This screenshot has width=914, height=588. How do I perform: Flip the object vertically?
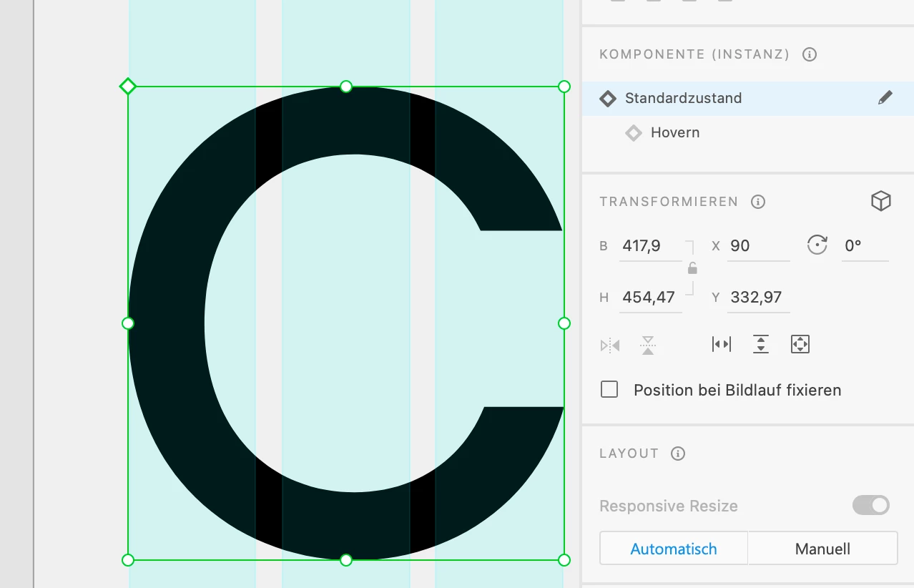coord(648,346)
